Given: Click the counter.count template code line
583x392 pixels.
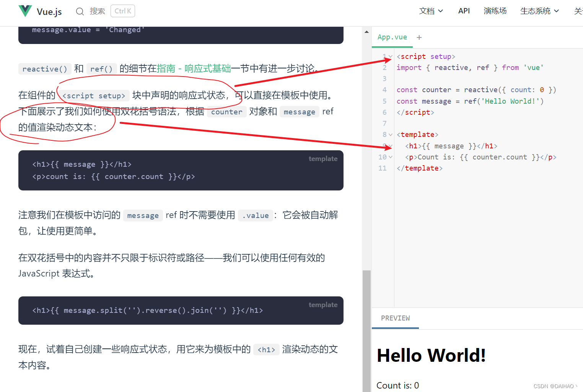Looking at the screenshot, I should click(114, 177).
